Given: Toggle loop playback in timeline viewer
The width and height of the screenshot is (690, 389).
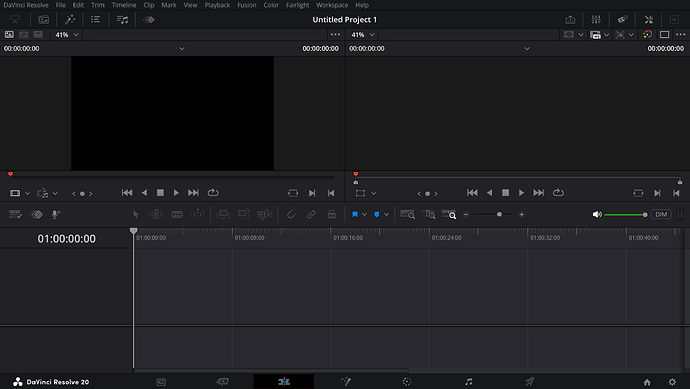Looking at the screenshot, I should click(x=558, y=192).
